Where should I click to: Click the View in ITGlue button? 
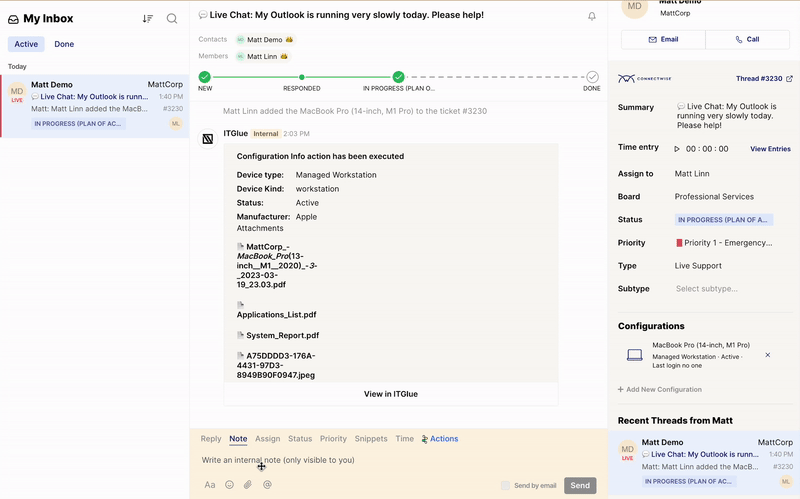coord(391,394)
